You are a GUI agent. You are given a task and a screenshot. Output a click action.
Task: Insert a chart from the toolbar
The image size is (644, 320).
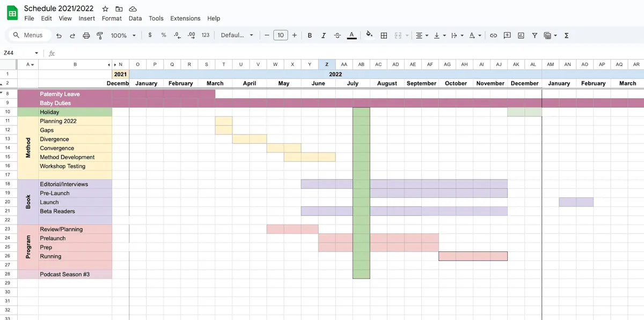tap(521, 35)
